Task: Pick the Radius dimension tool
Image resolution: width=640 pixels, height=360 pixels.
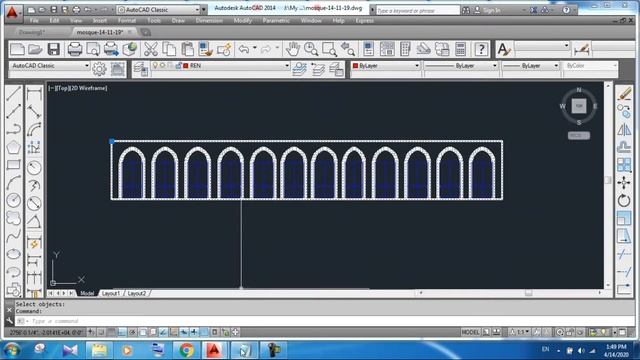Action: (x=34, y=167)
